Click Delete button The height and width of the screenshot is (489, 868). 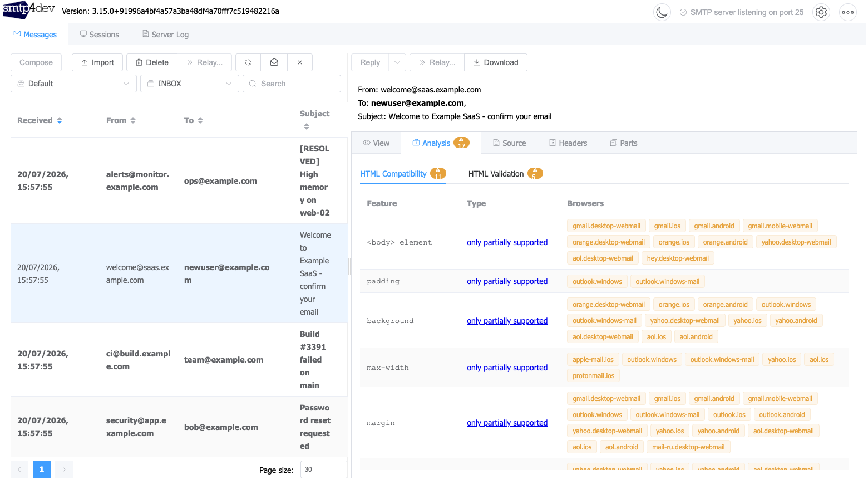tap(152, 62)
